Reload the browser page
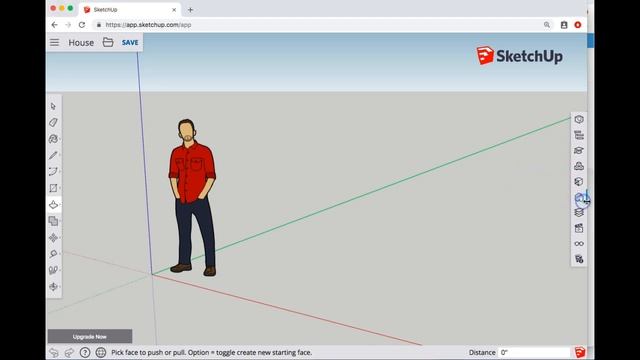This screenshot has width=640, height=360. (82, 25)
